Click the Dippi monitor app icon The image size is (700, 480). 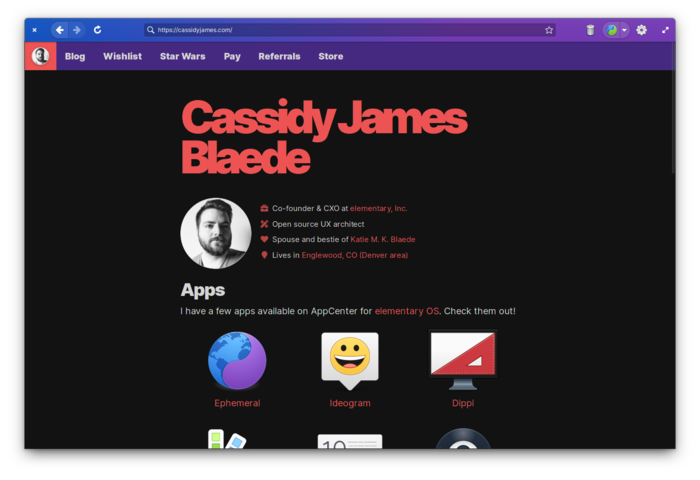coord(462,360)
